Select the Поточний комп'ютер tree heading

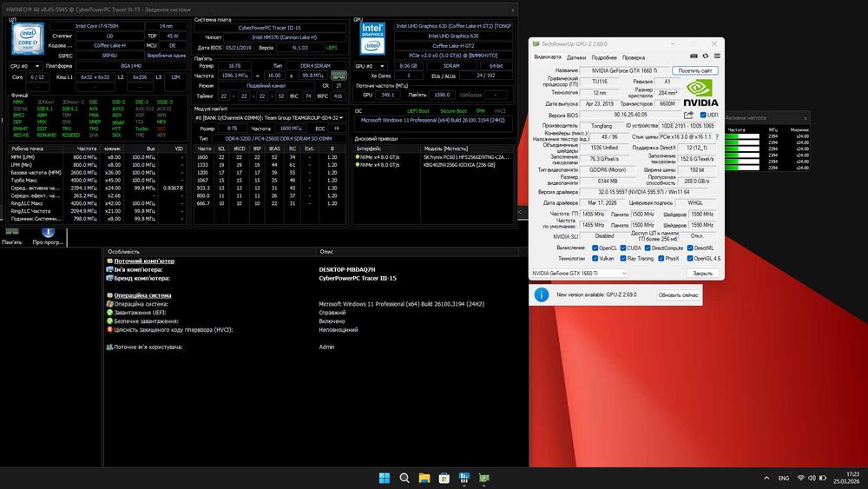144,261
